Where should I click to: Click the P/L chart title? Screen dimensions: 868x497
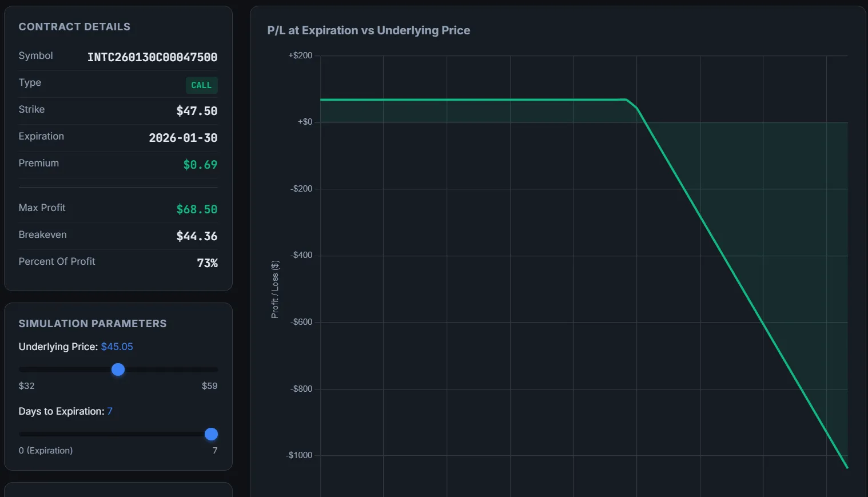tap(368, 30)
